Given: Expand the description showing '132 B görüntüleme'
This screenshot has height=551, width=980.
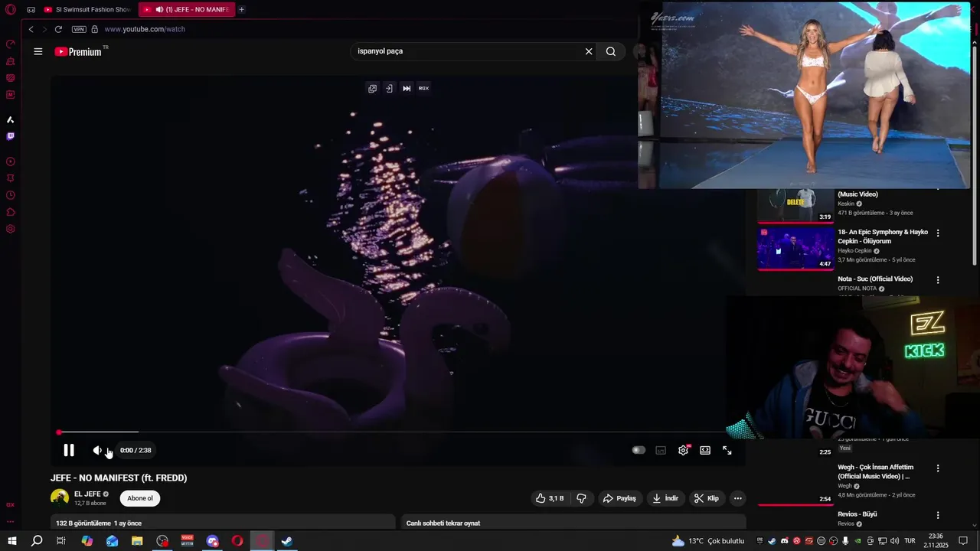Looking at the screenshot, I should [223, 523].
